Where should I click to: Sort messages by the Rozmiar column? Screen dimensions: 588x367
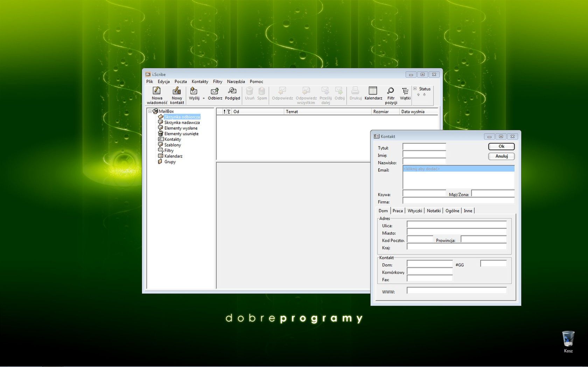[x=385, y=112]
